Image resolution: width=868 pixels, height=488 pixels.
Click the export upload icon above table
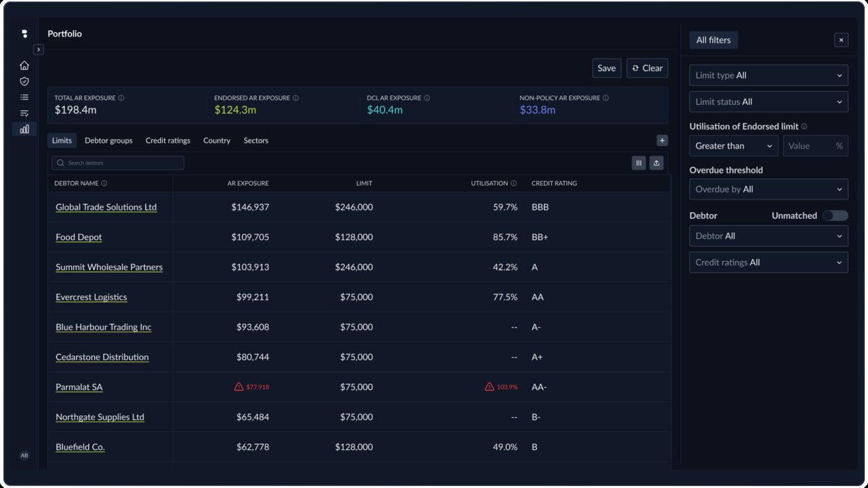click(x=656, y=163)
